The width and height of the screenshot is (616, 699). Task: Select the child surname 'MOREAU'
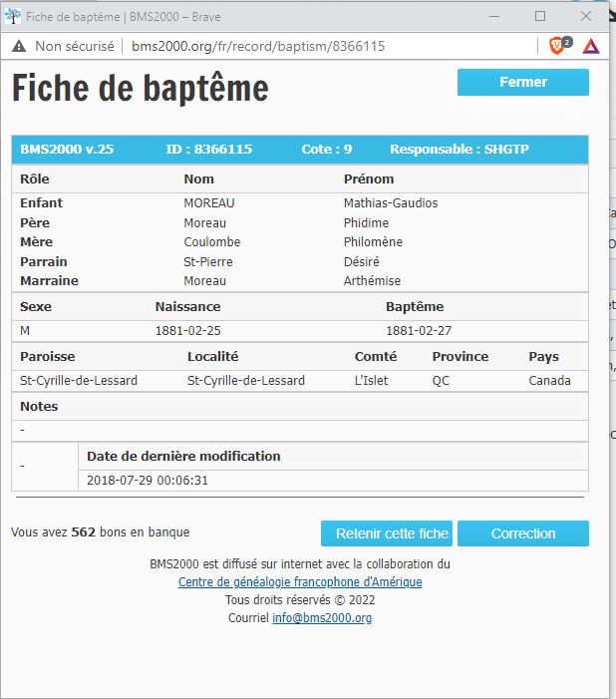pos(209,203)
